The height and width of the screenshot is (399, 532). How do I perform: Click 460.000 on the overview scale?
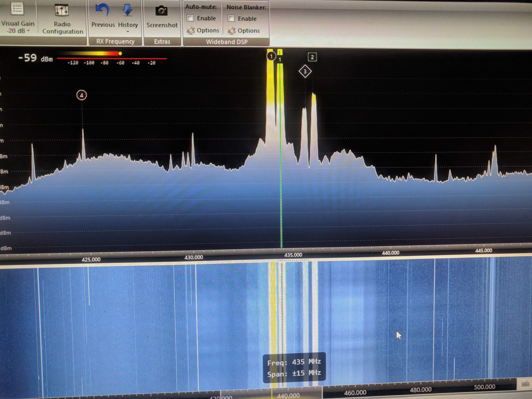(355, 393)
